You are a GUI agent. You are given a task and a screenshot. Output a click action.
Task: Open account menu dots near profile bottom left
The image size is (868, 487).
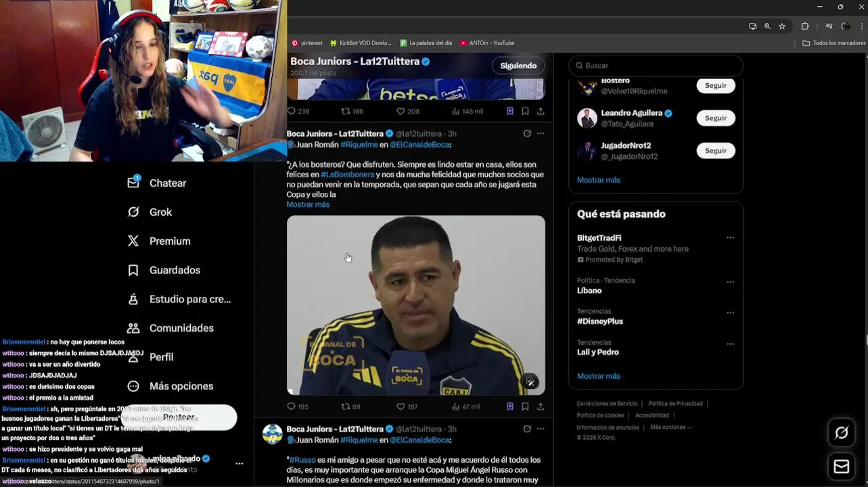239,464
